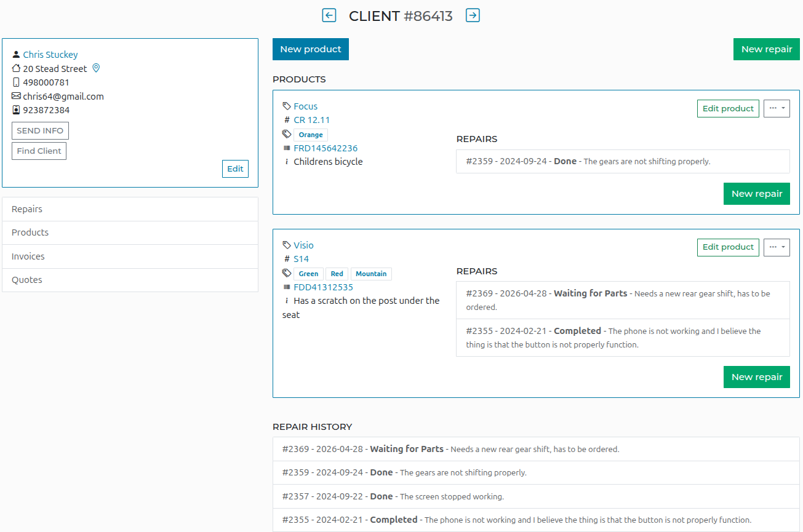Open repair #2369 under Visio repairs
The width and height of the screenshot is (803, 532).
click(623, 300)
